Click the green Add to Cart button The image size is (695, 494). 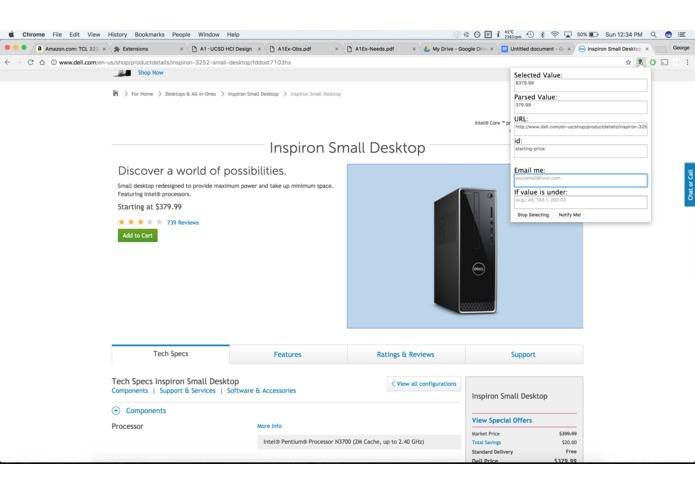click(x=137, y=236)
